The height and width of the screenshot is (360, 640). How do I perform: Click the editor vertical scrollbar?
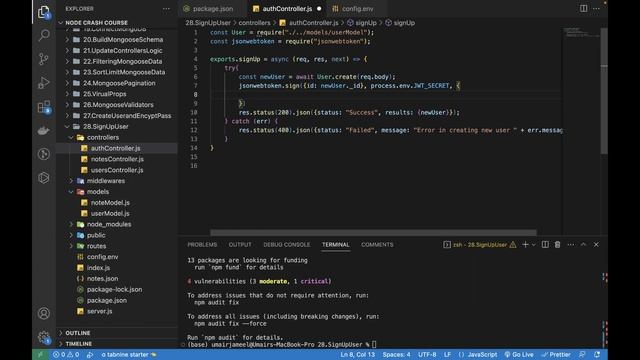(x=604, y=90)
